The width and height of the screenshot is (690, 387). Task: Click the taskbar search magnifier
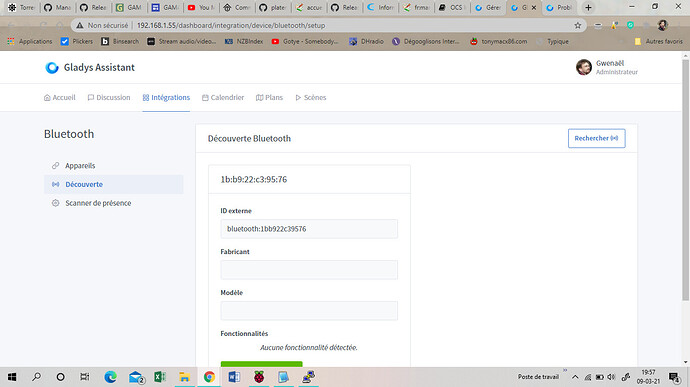tap(37, 377)
